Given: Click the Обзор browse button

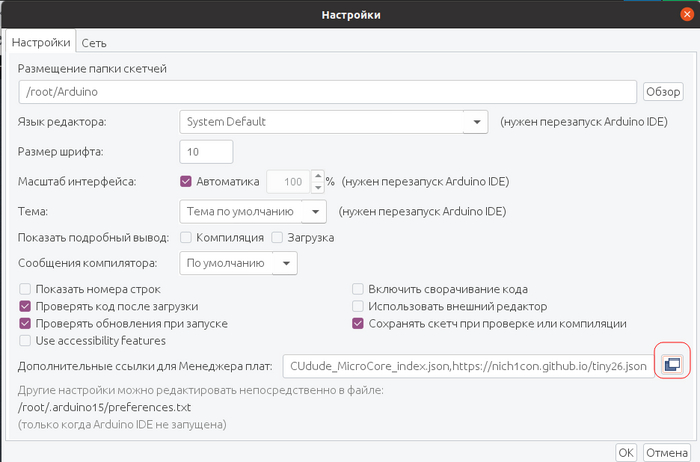Looking at the screenshot, I should [662, 92].
